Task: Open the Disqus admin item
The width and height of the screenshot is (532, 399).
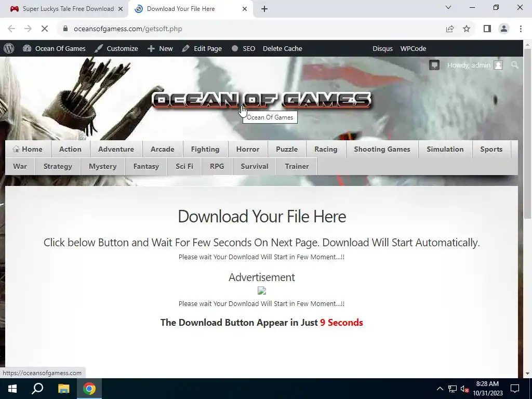Action: click(382, 48)
